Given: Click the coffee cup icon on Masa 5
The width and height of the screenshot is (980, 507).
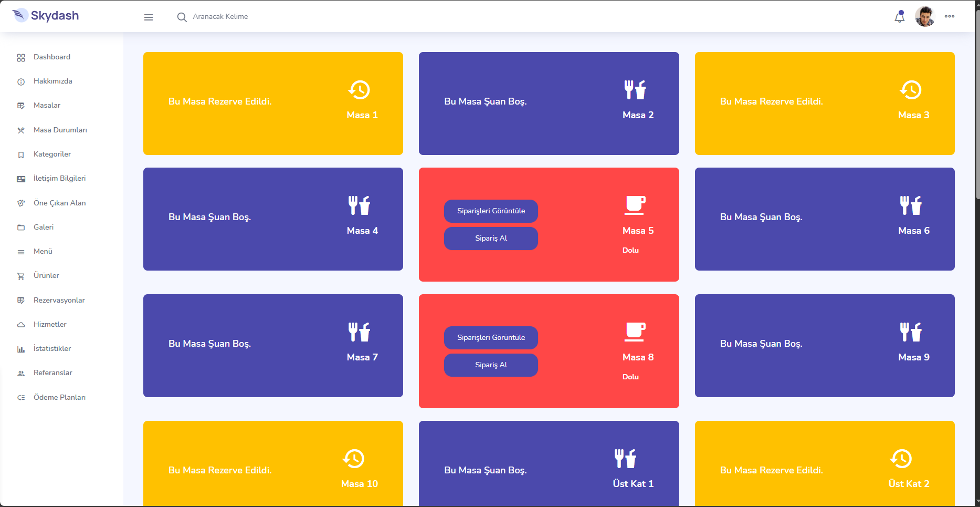Looking at the screenshot, I should (635, 205).
